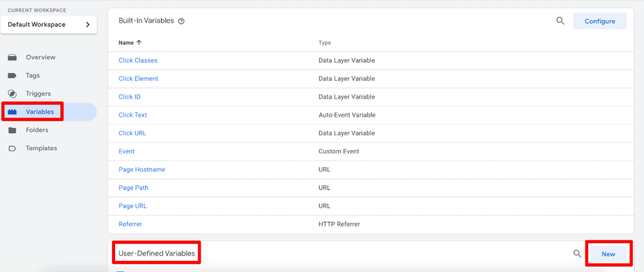The image size is (644, 272).
Task: Open the Event variable
Action: pos(126,151)
